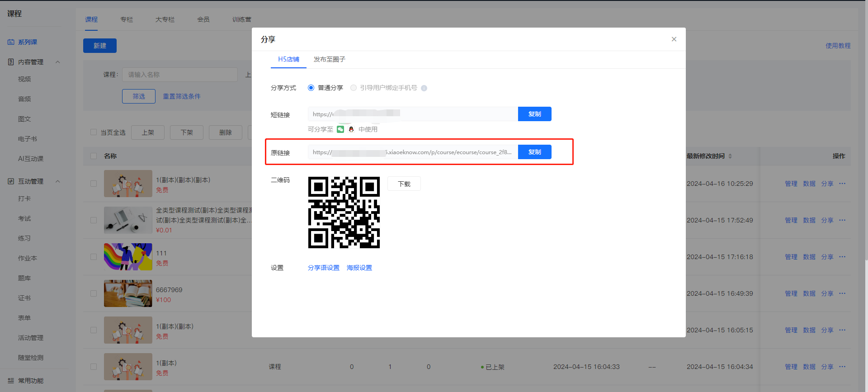Click the 课程 name search field

[180, 75]
